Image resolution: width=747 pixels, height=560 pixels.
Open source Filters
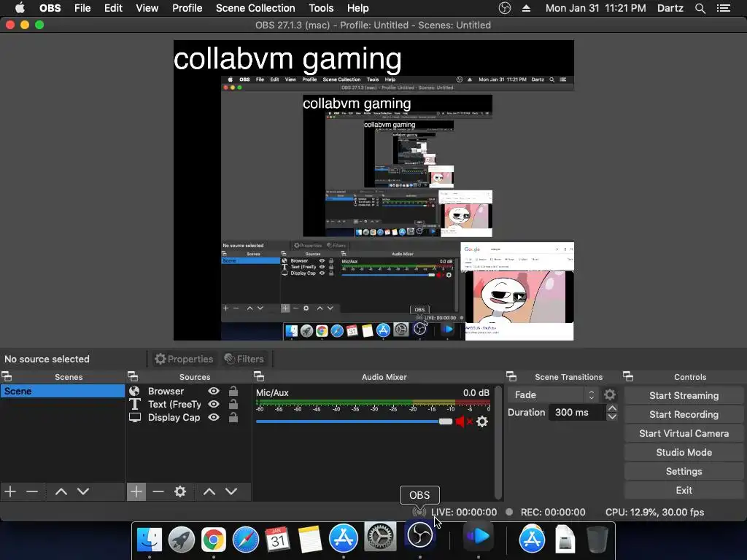click(244, 359)
